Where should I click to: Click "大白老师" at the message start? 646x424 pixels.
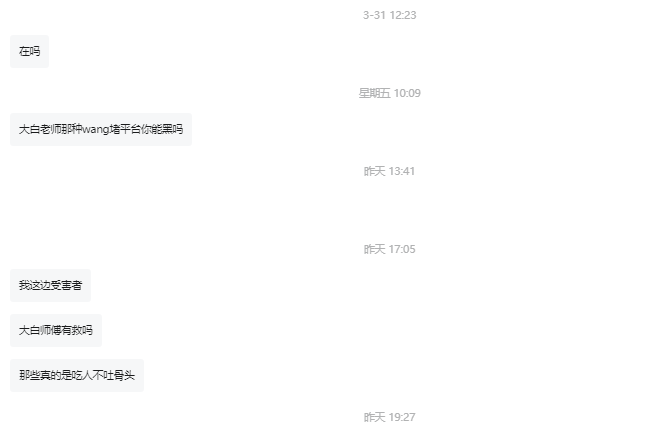coord(40,129)
